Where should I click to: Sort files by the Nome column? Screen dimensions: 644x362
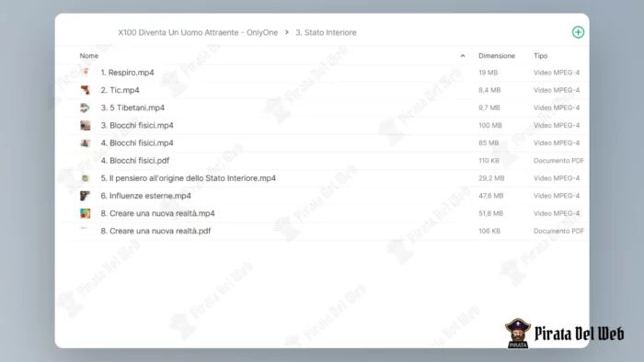click(88, 56)
